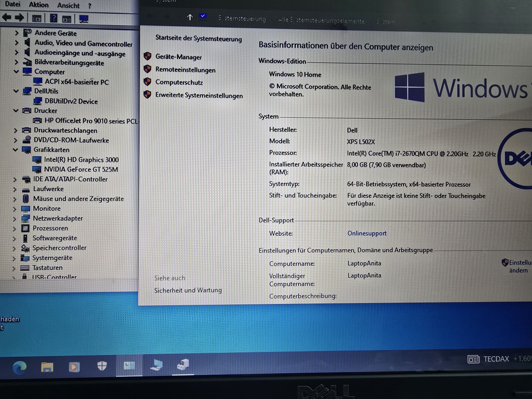Click the Tastaturen keyboard icon
Screen dimensions: 532x399
click(25, 268)
